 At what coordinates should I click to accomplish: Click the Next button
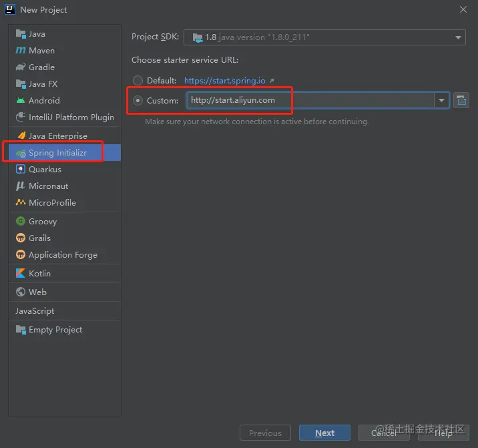[x=324, y=433]
